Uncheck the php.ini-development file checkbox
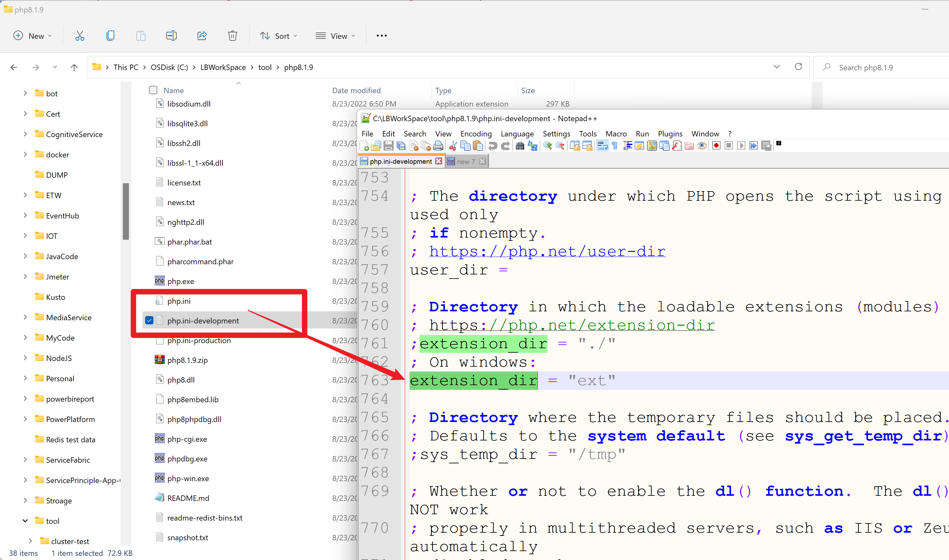 pos(149,321)
